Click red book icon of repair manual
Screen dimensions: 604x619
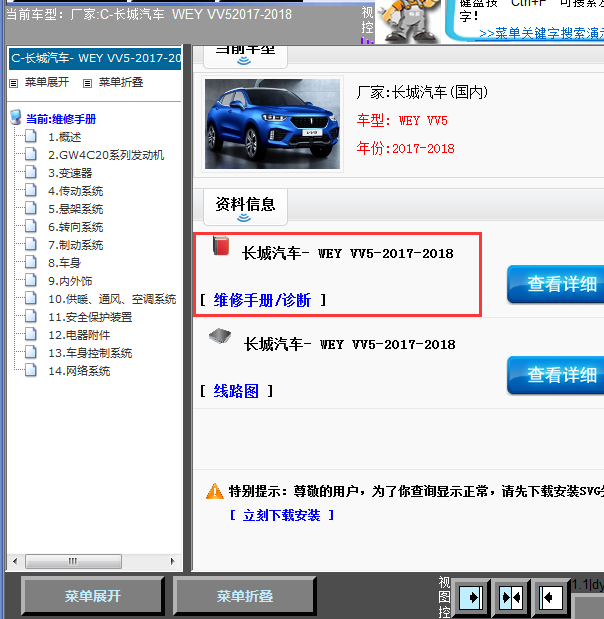[221, 245]
